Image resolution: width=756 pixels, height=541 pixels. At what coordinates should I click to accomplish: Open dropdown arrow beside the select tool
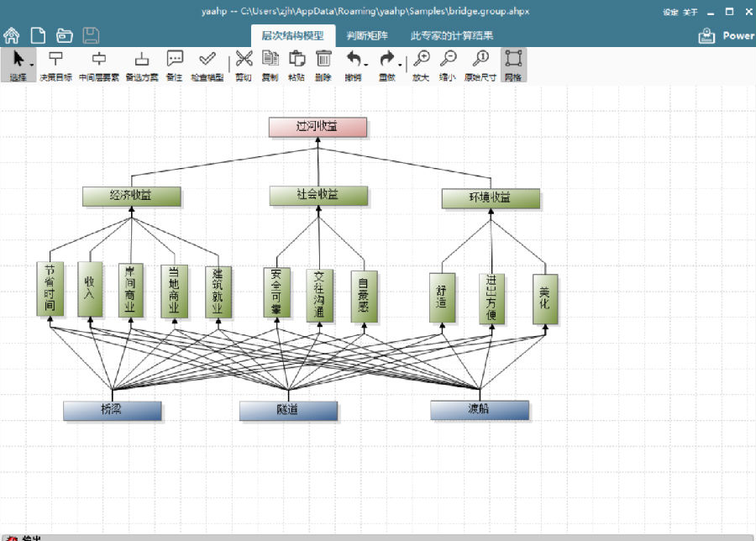pos(32,65)
